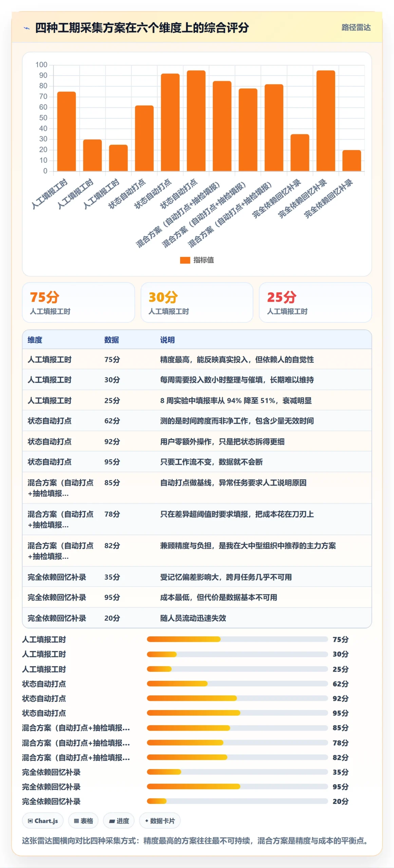Click the chart bar valued 85 for 混合方案
The height and width of the screenshot is (868, 394).
click(222, 126)
